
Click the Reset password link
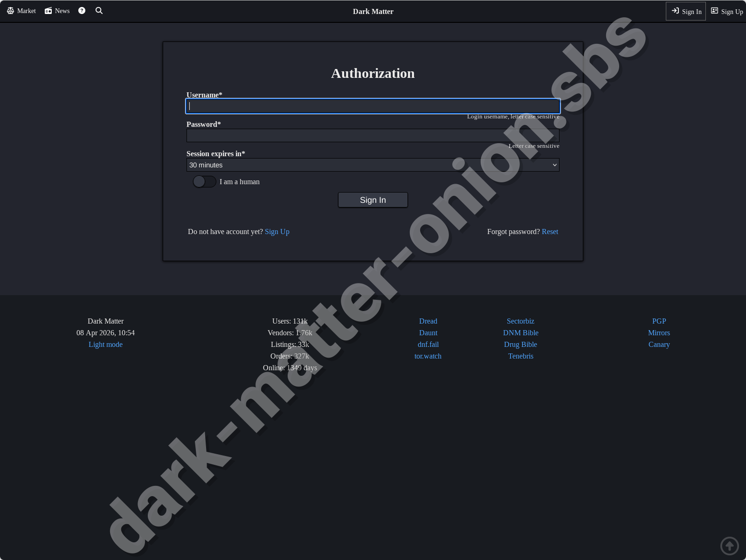[x=550, y=231]
